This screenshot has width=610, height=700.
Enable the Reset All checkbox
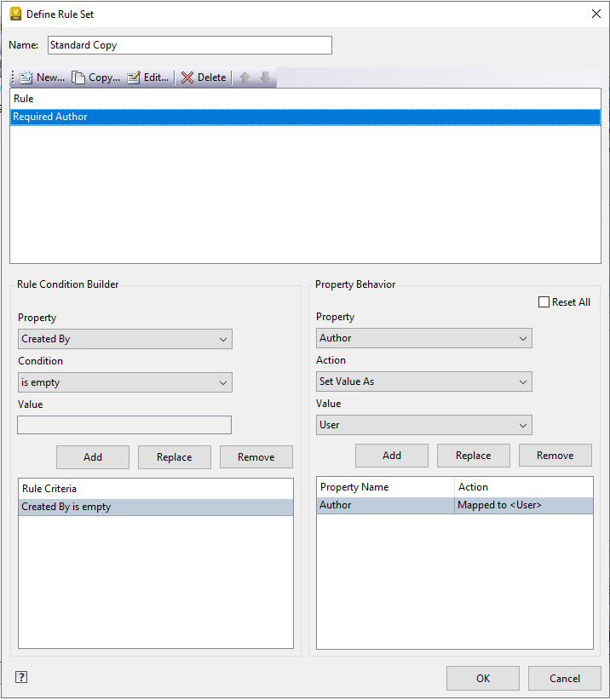coord(544,302)
